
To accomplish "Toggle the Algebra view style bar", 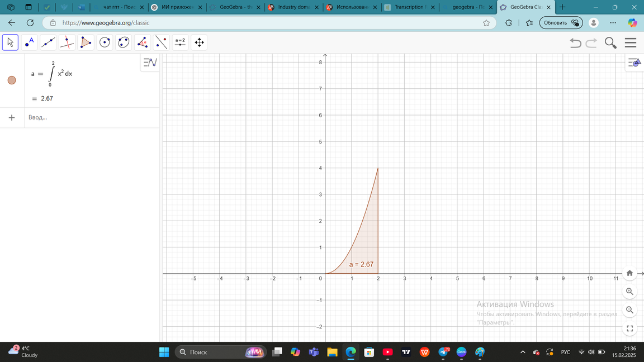I will tap(150, 63).
